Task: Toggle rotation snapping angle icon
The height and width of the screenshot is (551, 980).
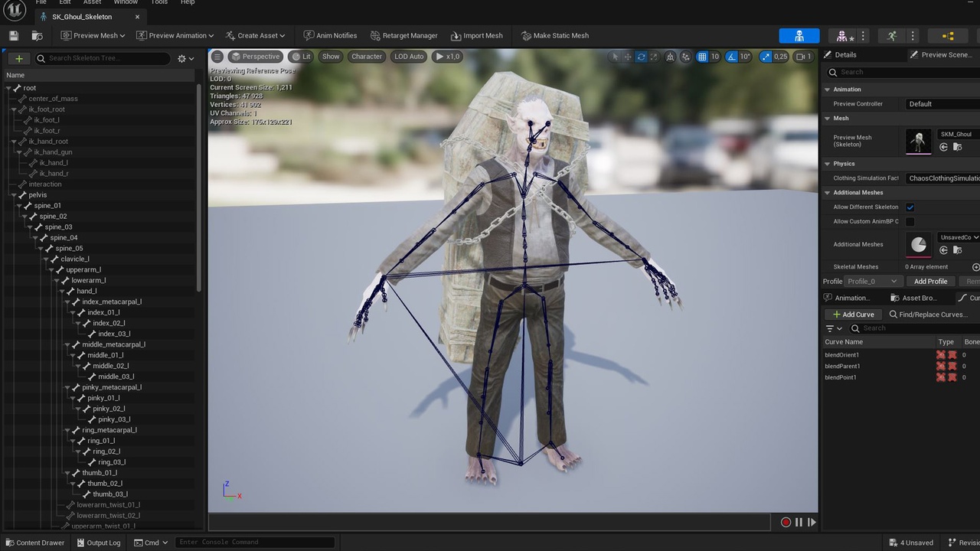Action: pos(731,57)
